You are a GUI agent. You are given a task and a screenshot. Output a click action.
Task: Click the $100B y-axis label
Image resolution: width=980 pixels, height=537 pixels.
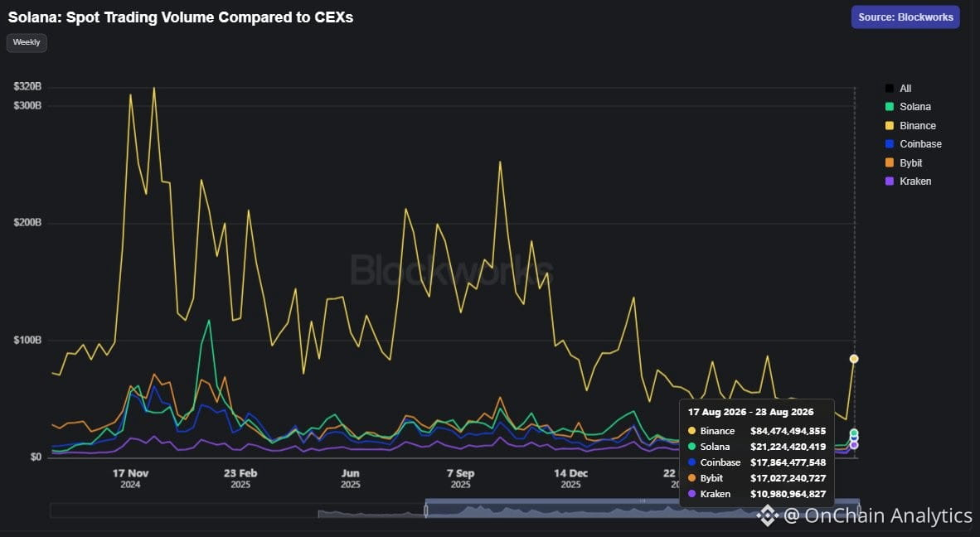pyautogui.click(x=27, y=341)
